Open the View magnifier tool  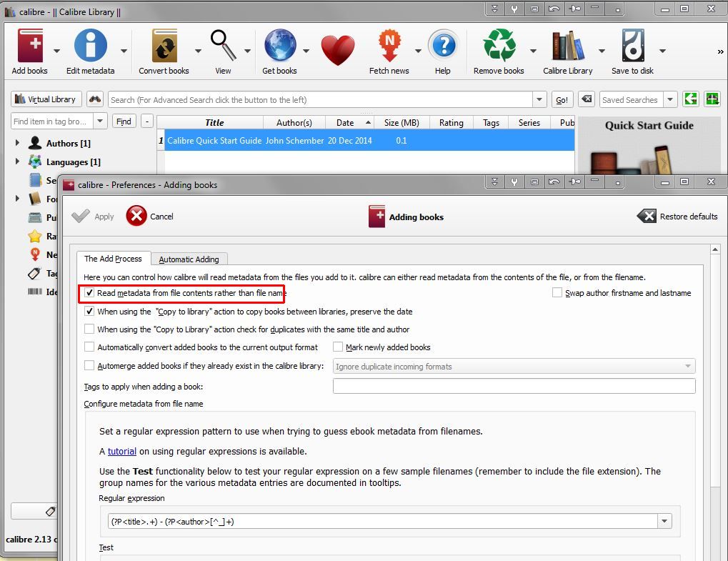224,46
